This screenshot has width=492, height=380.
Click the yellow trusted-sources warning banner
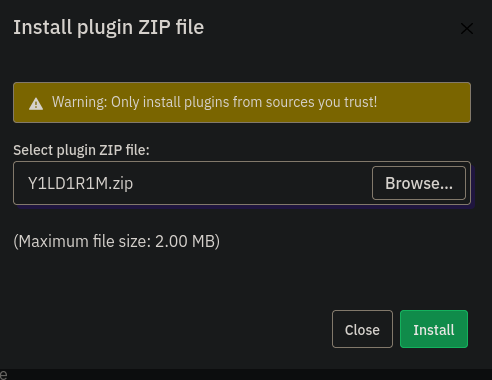(x=242, y=103)
